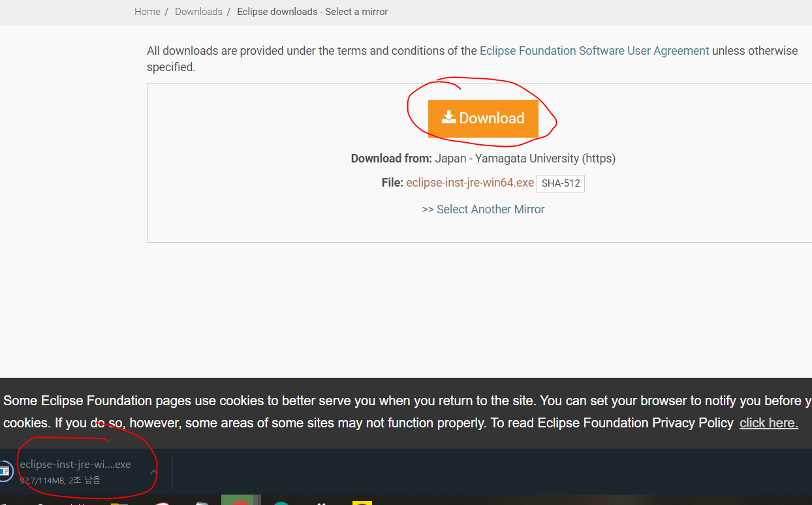Click the eclipse-inst-jre-win64.exe file link
This screenshot has height=505, width=812.
point(470,183)
